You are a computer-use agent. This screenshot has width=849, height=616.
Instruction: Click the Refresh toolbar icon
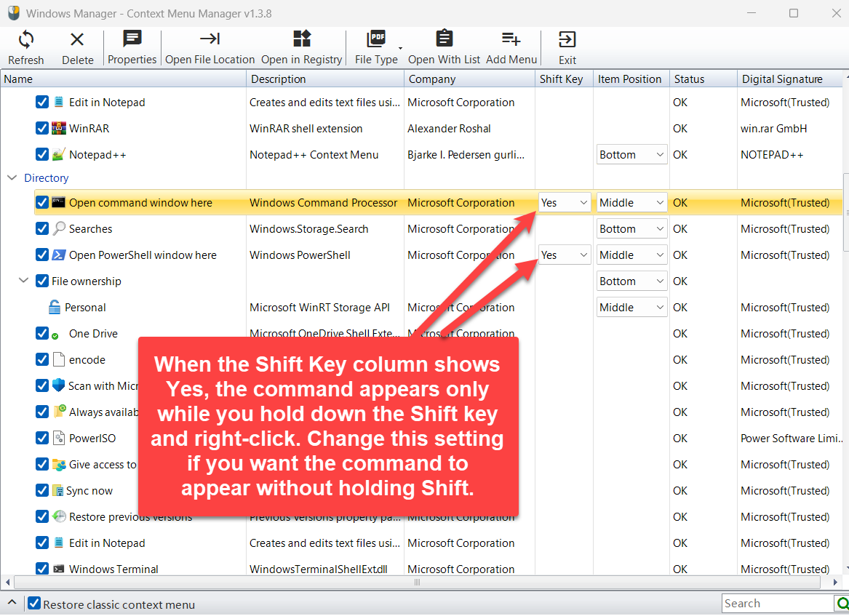pyautogui.click(x=26, y=39)
